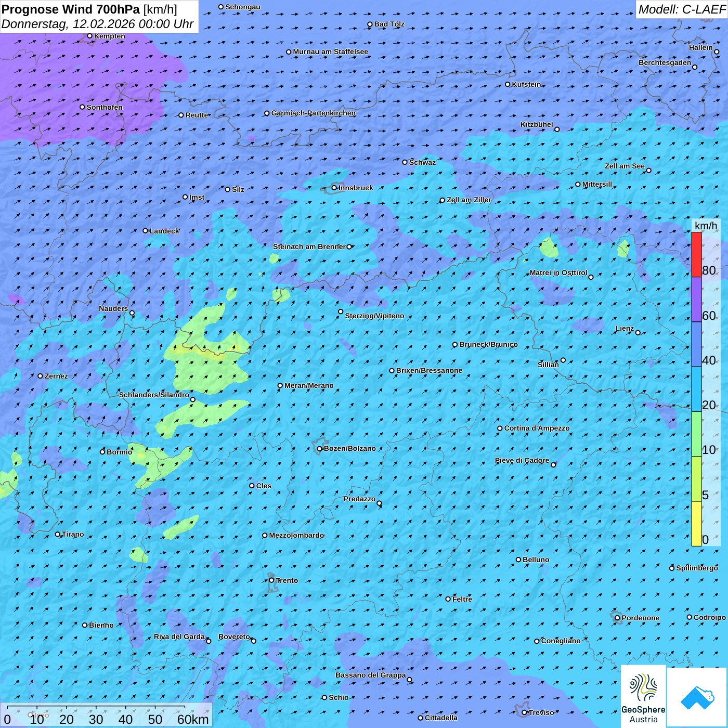Click the 'Rovereto' label
This screenshot has height=728, width=728.
click(x=234, y=636)
